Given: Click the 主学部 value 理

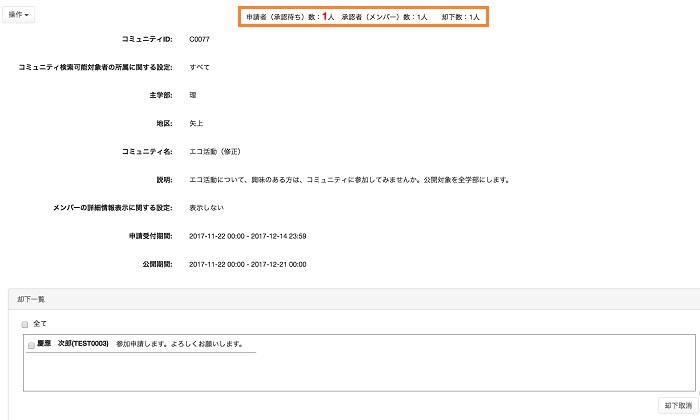Looking at the screenshot, I should point(192,95).
